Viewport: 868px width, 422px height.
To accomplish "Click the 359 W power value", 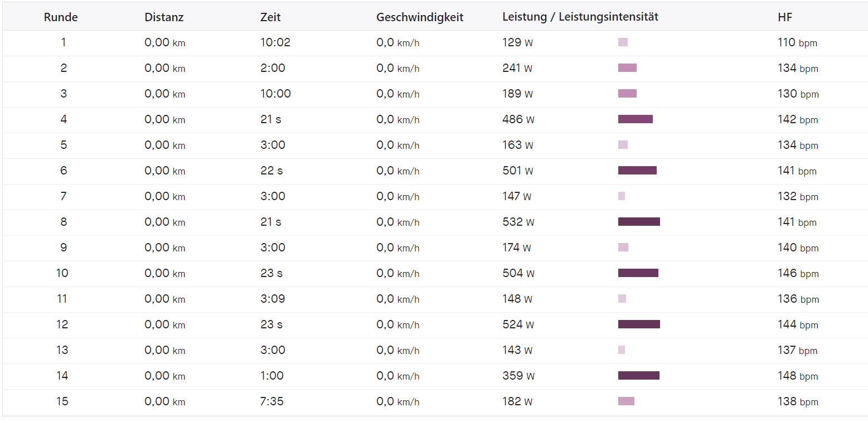I will click(518, 376).
